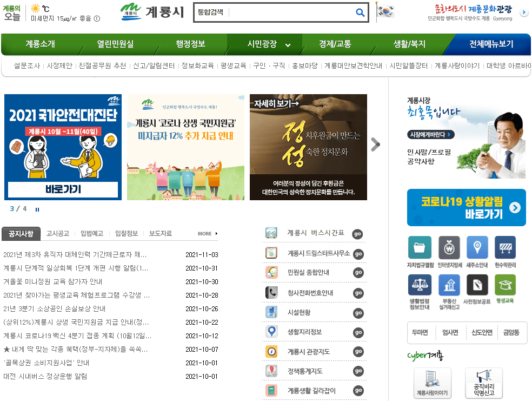Image resolution: width=532 pixels, height=401 pixels.
Task: Click go button for 시설현황
Action: pyautogui.click(x=358, y=313)
